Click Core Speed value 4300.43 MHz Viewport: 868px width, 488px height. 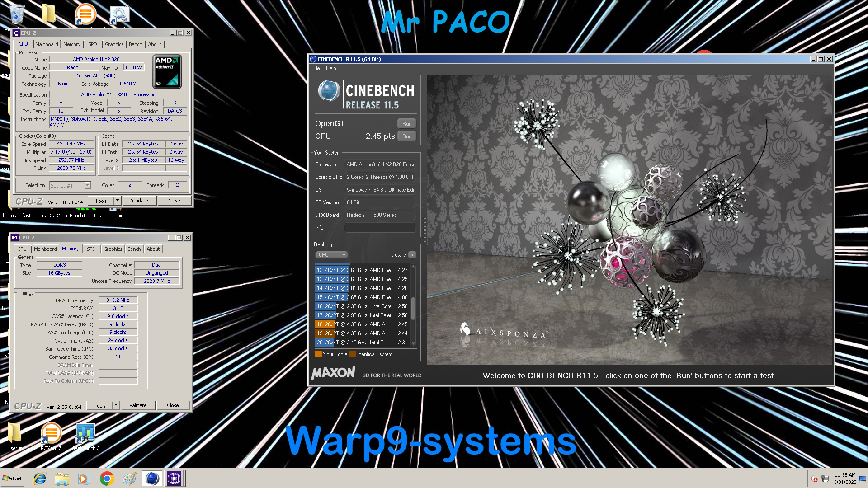71,144
